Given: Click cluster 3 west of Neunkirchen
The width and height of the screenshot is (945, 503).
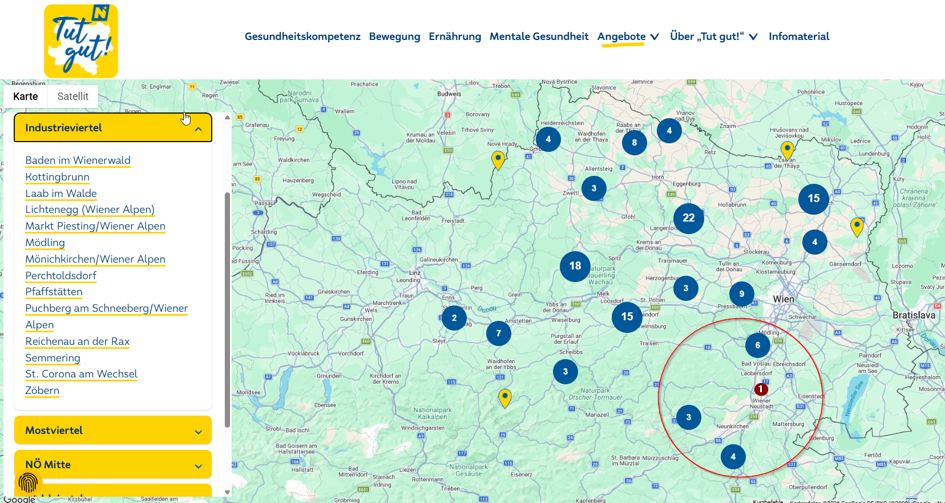Looking at the screenshot, I should 688,417.
